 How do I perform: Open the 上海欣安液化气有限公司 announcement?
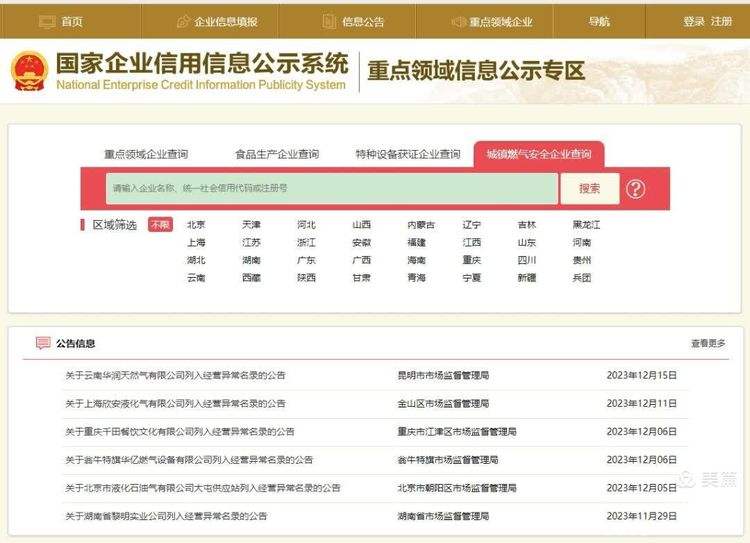click(x=176, y=403)
